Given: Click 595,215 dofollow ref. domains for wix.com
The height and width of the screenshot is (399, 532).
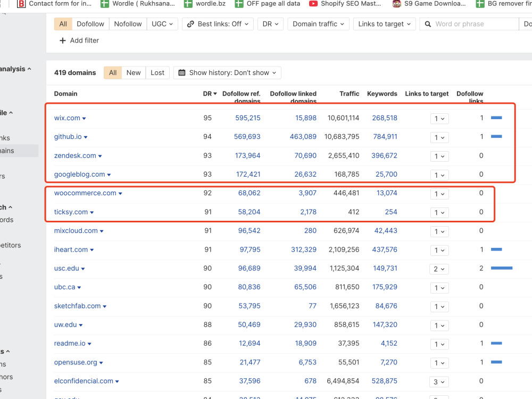Looking at the screenshot, I should tap(248, 118).
